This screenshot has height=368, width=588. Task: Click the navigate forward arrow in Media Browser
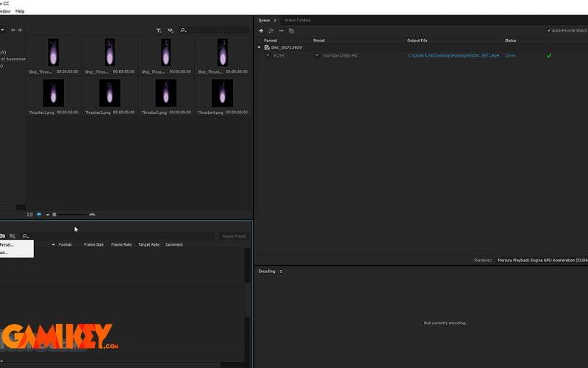coord(20,30)
